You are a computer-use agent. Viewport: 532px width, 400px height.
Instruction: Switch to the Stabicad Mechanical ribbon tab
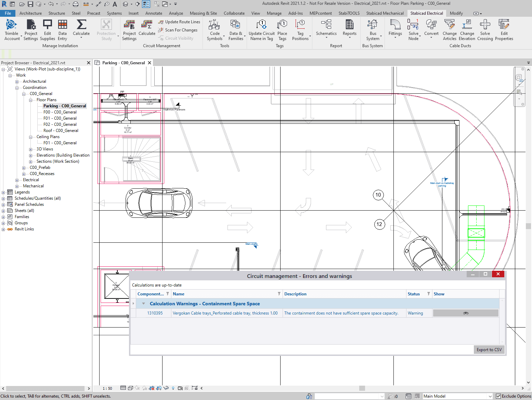point(385,13)
